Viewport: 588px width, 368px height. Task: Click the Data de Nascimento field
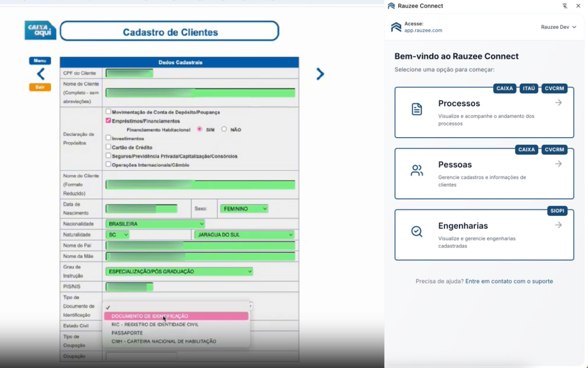click(141, 209)
